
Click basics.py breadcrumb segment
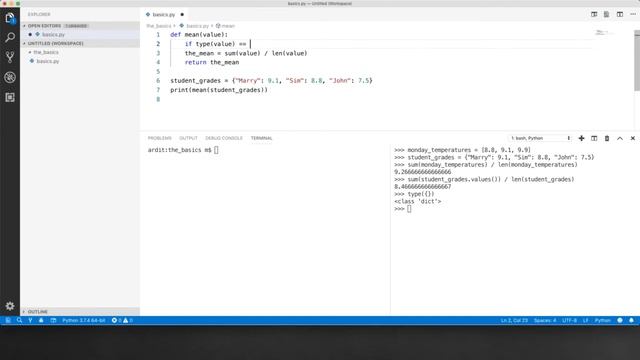[x=197, y=26]
